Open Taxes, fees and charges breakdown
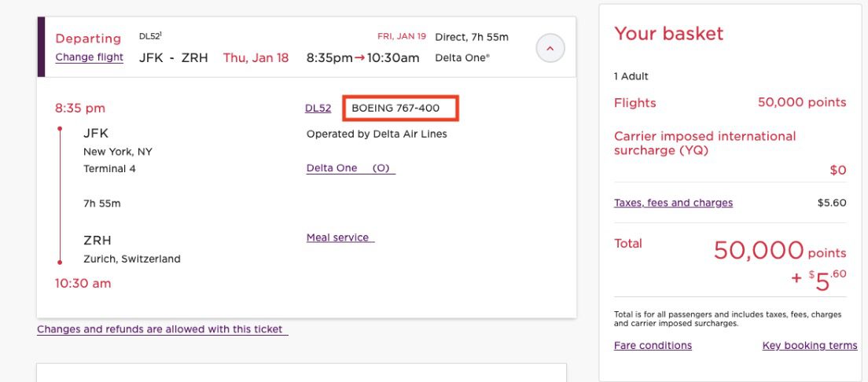Screen dimensions: 868x382 click(x=673, y=203)
